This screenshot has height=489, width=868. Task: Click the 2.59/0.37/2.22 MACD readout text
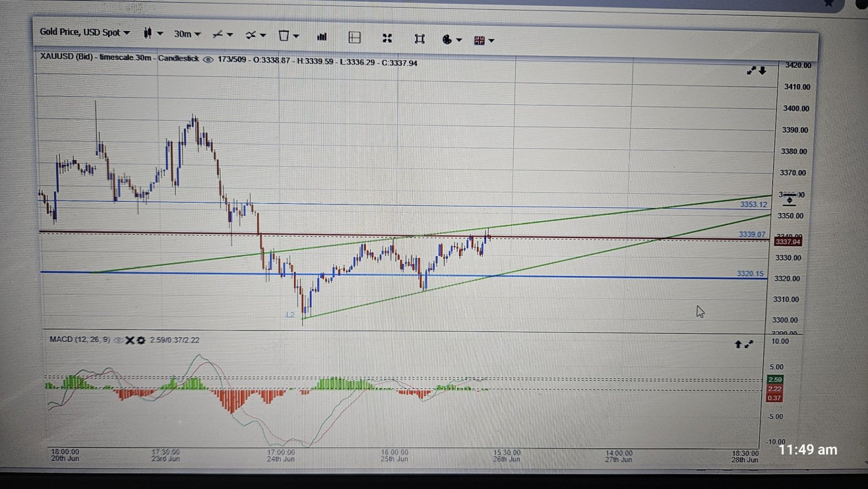(x=175, y=340)
